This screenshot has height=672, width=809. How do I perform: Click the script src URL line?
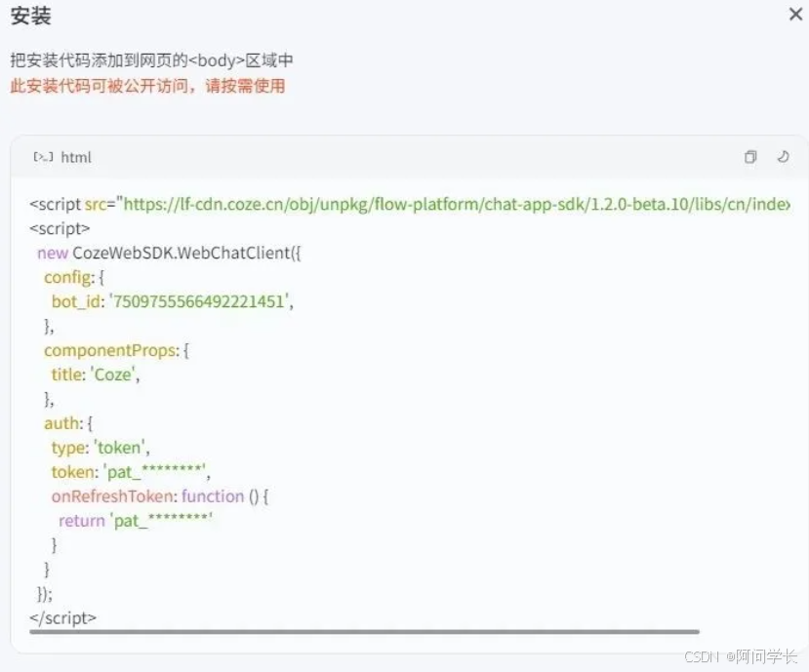pyautogui.click(x=410, y=204)
